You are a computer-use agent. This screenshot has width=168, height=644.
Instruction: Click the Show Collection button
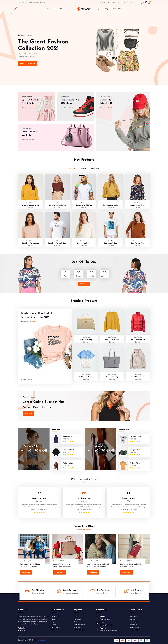(28, 64)
